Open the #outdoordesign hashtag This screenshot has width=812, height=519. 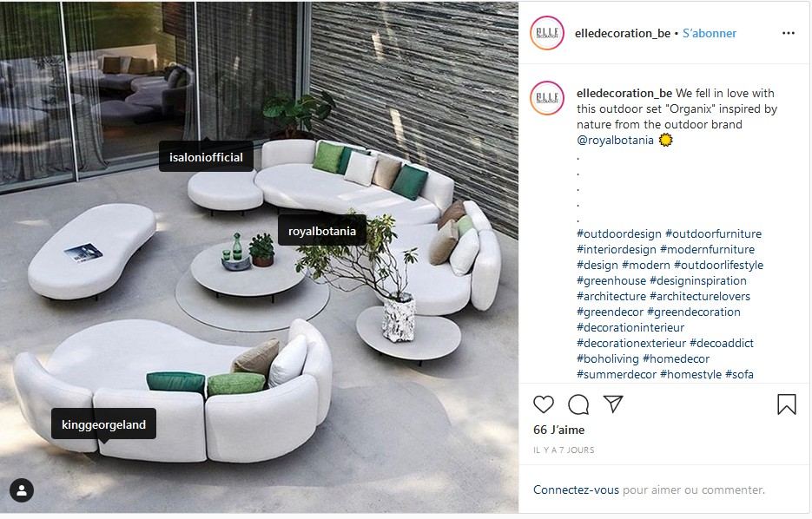[x=619, y=233]
